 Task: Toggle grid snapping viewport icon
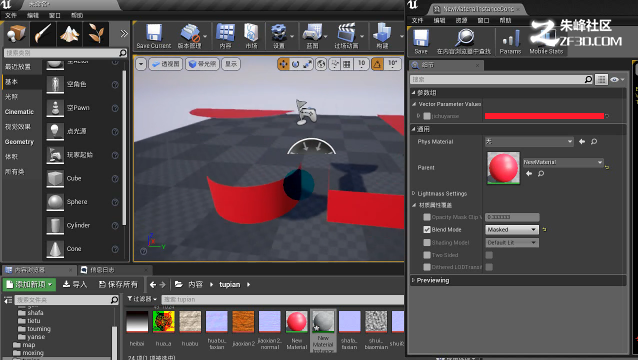click(x=347, y=64)
